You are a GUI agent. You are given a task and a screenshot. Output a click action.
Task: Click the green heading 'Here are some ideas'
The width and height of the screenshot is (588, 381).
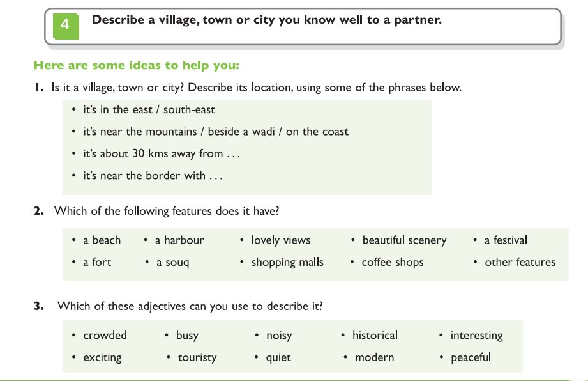click(137, 66)
